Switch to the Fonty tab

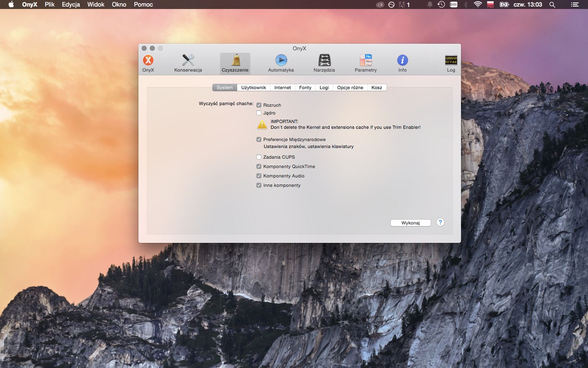pos(305,88)
